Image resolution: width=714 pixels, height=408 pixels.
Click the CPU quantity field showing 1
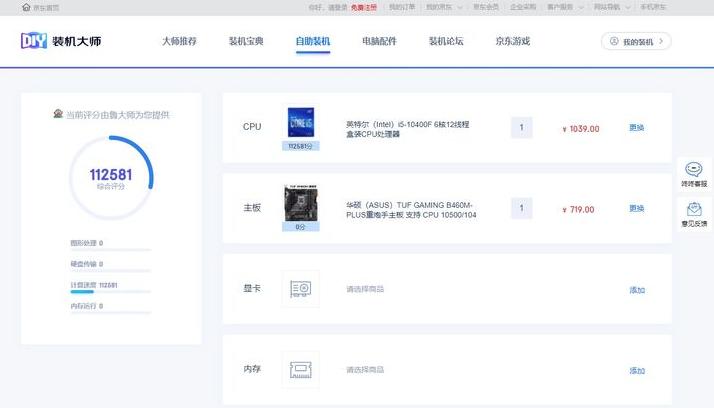click(x=521, y=128)
